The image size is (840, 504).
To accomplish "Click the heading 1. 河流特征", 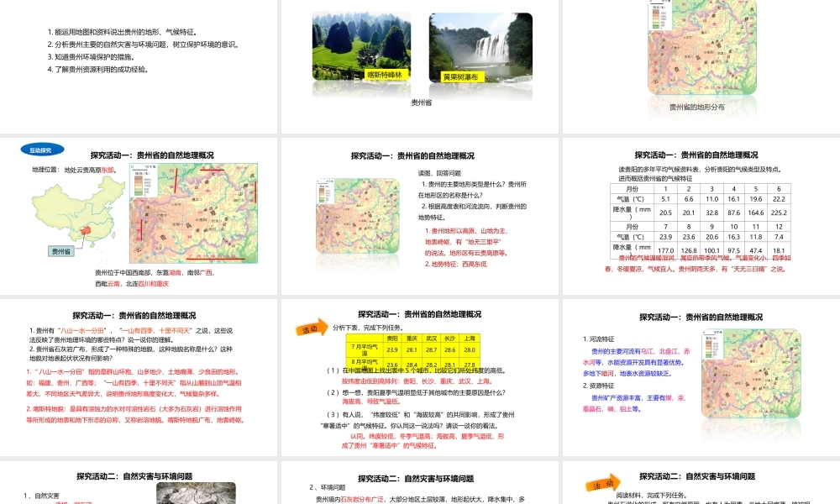I will [x=598, y=339].
